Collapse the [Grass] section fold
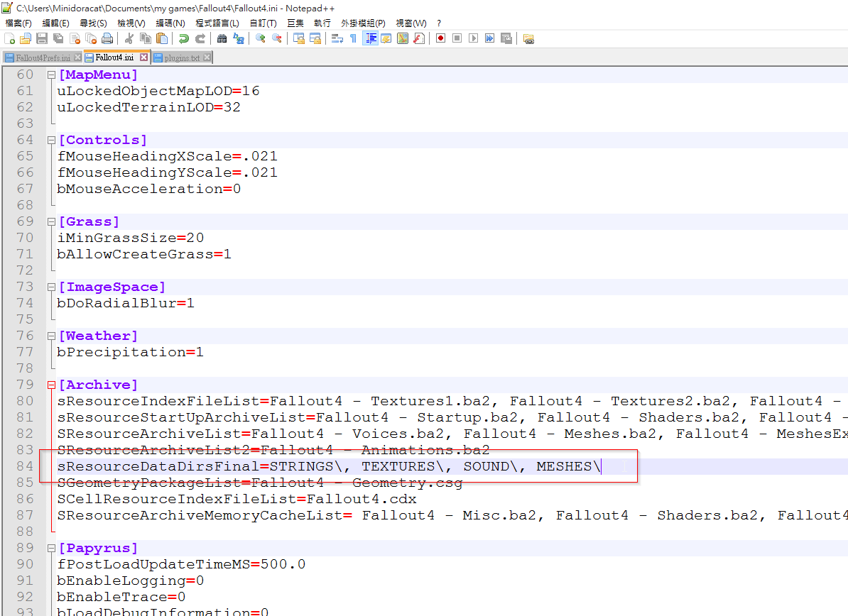The width and height of the screenshot is (848, 616). click(51, 221)
